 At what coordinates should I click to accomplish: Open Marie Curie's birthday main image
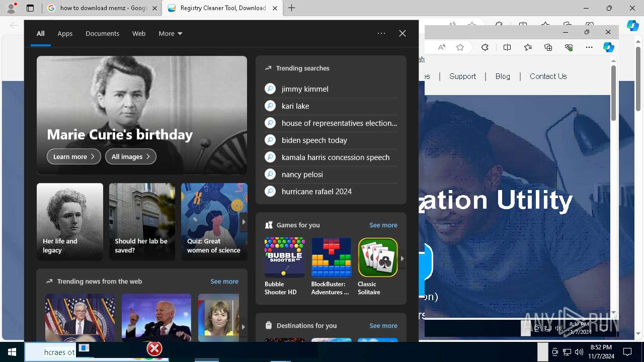pyautogui.click(x=142, y=115)
